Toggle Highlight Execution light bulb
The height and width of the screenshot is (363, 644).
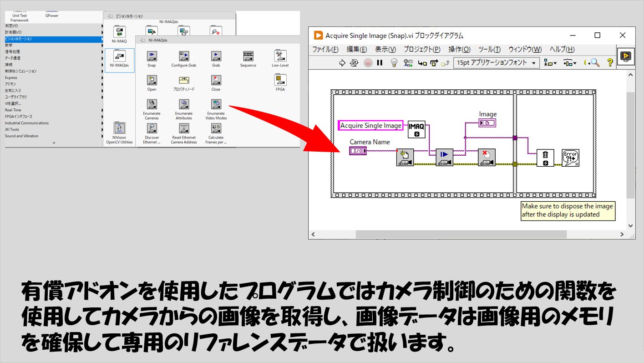pos(394,63)
